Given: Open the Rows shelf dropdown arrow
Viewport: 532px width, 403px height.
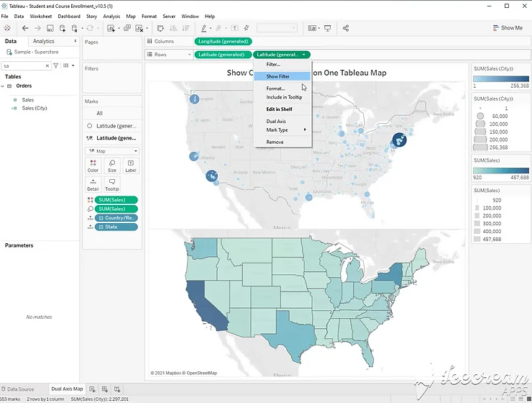Looking at the screenshot, I should pos(189,55).
